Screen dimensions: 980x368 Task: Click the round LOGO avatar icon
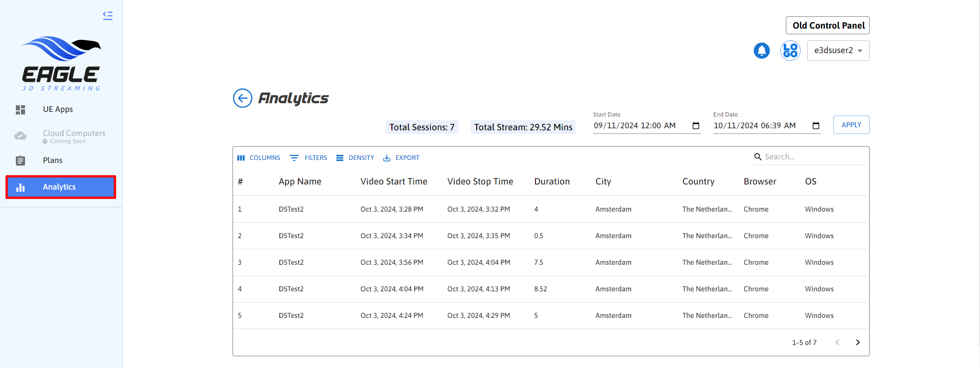coord(790,51)
